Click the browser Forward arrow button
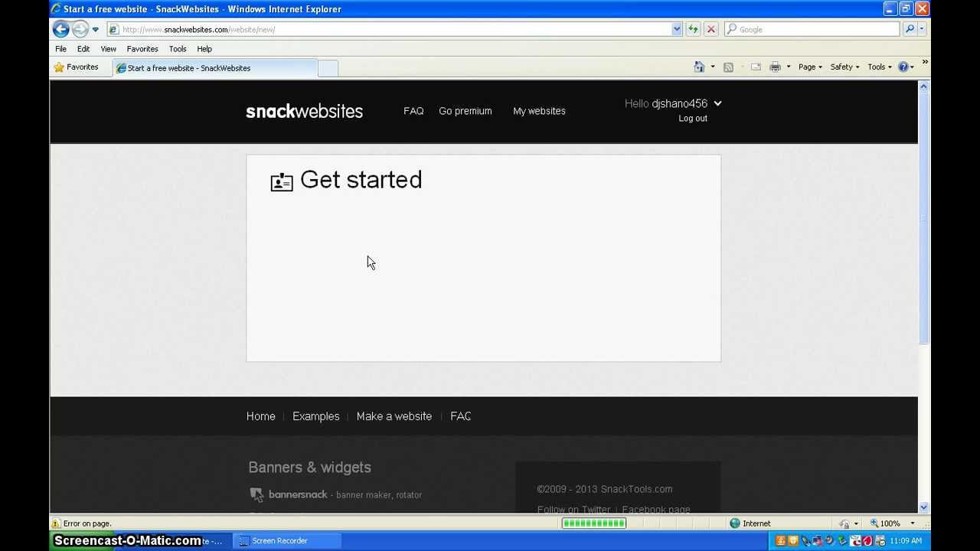This screenshot has height=551, width=980. click(80, 30)
